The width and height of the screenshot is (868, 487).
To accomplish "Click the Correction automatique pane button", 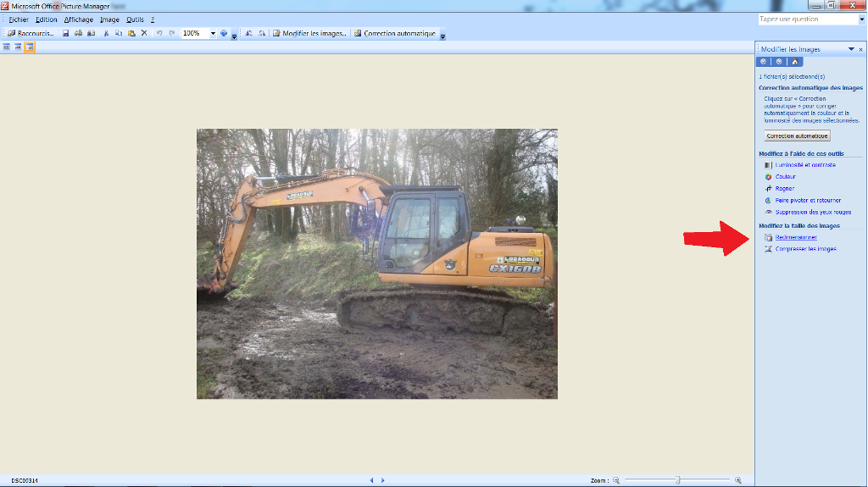I will tap(797, 136).
